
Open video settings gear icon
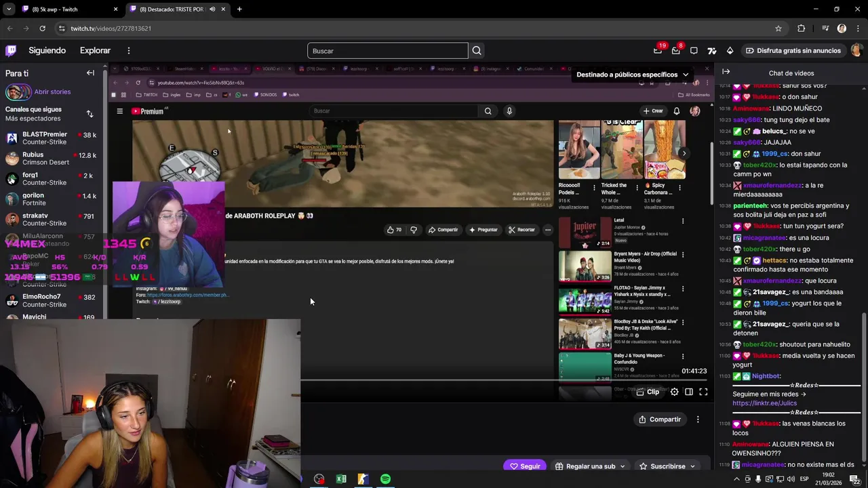point(674,392)
